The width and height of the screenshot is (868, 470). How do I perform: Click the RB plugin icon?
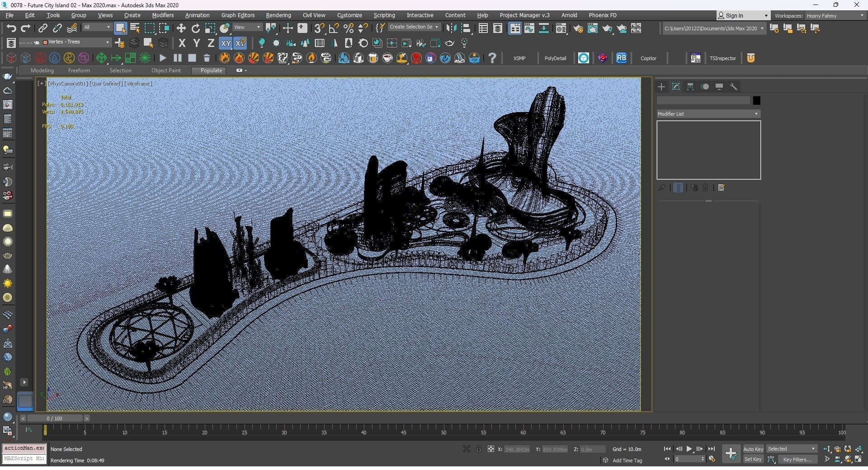[x=621, y=58]
